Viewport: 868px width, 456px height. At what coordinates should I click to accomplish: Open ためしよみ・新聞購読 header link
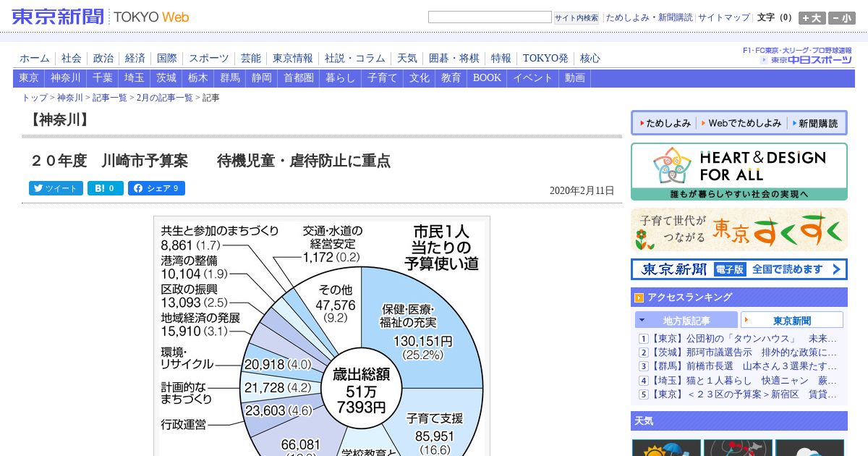(649, 17)
